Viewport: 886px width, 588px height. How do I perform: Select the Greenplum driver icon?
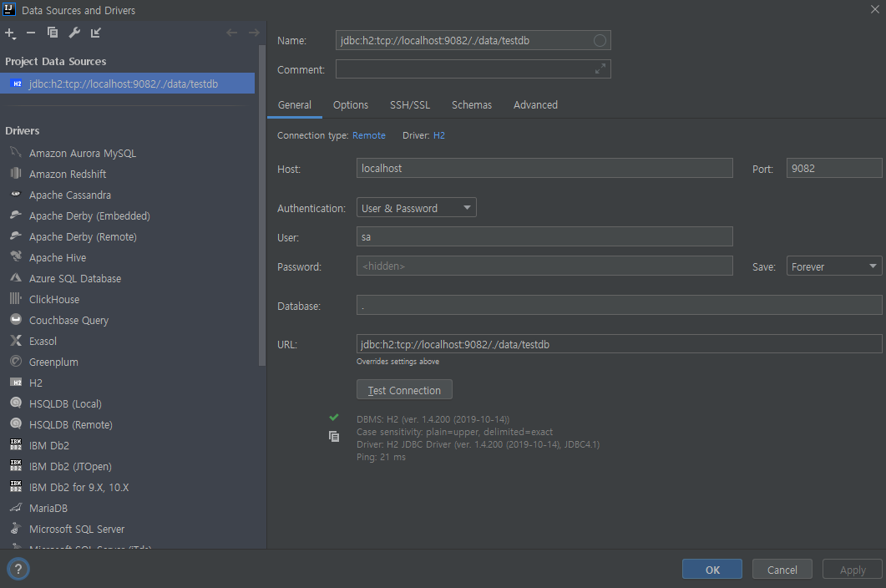point(16,362)
